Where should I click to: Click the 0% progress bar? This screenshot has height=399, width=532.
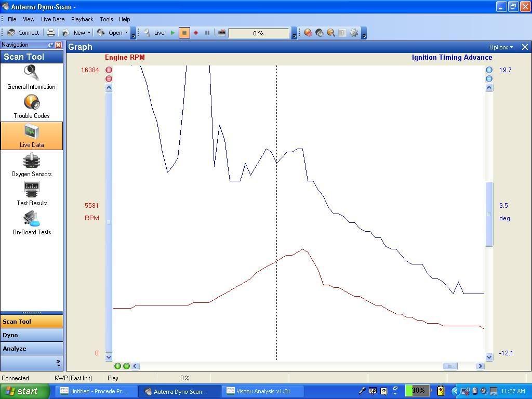[259, 33]
